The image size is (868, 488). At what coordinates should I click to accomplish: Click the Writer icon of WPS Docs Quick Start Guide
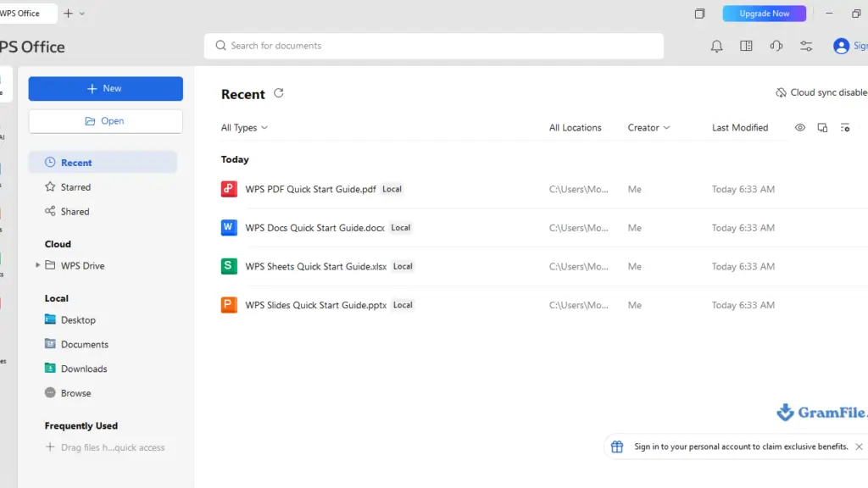click(x=229, y=228)
